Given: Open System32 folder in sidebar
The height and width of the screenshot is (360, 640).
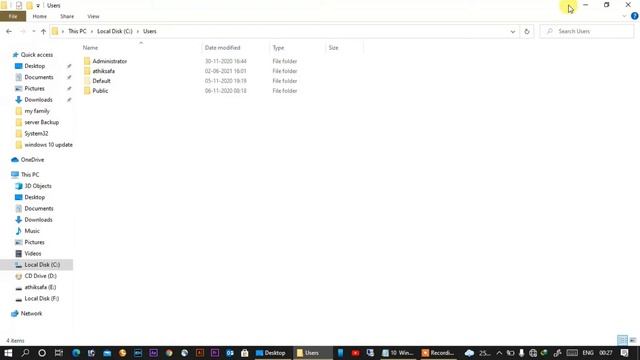Looking at the screenshot, I should point(36,133).
